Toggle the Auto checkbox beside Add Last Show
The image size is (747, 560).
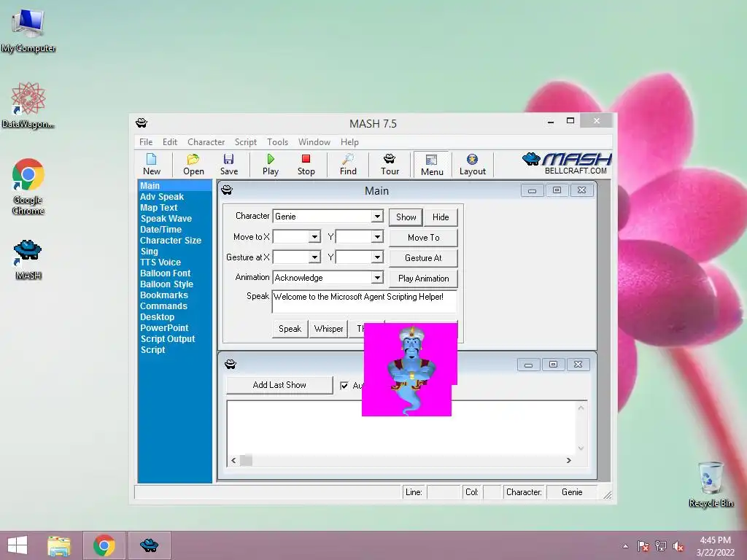click(344, 385)
